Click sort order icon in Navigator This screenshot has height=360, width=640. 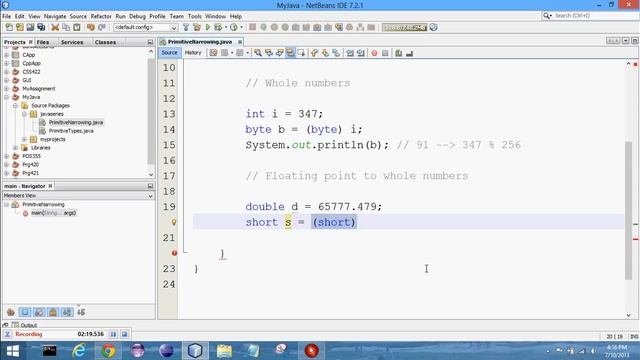(81, 312)
